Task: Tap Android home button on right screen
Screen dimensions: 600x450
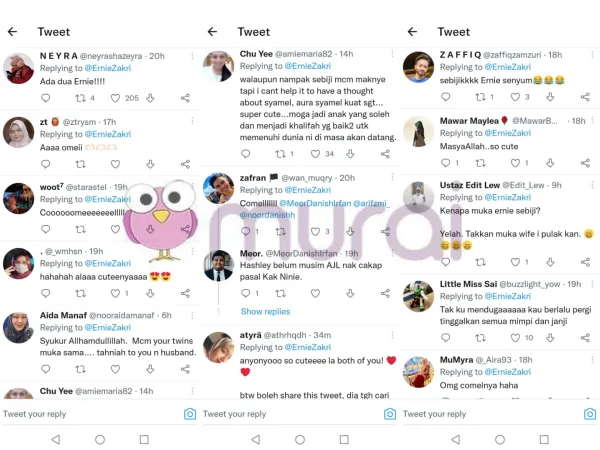Action: [500, 439]
